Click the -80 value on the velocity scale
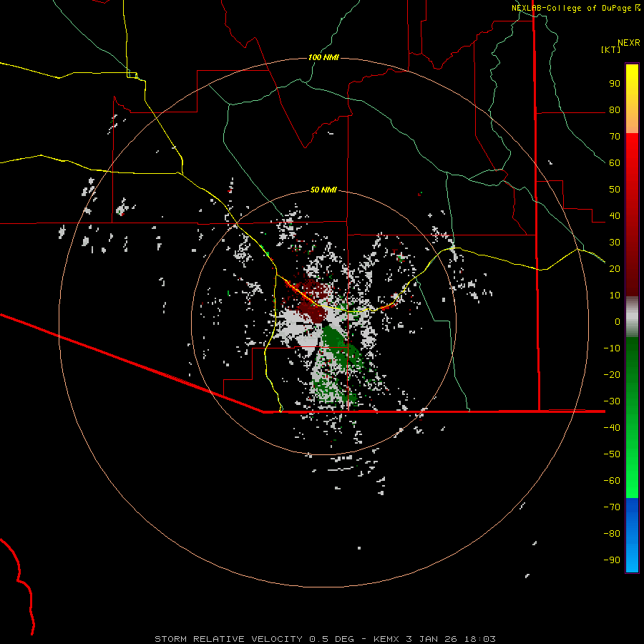 tap(612, 534)
